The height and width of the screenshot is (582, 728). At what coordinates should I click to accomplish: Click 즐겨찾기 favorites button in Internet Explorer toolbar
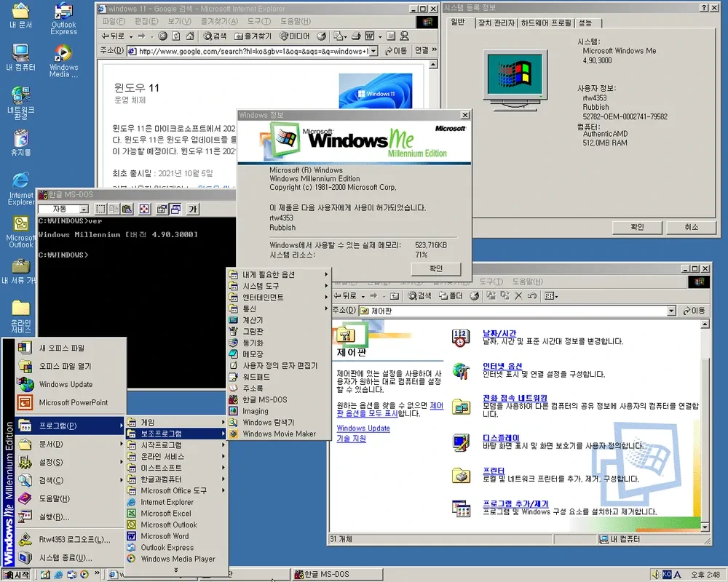[253, 36]
